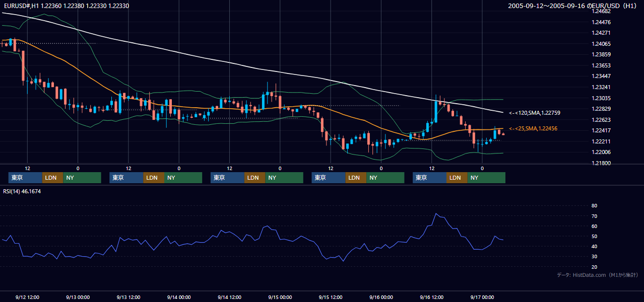
Task: Select the 9/16 00:00 date label
Action: pyautogui.click(x=381, y=297)
